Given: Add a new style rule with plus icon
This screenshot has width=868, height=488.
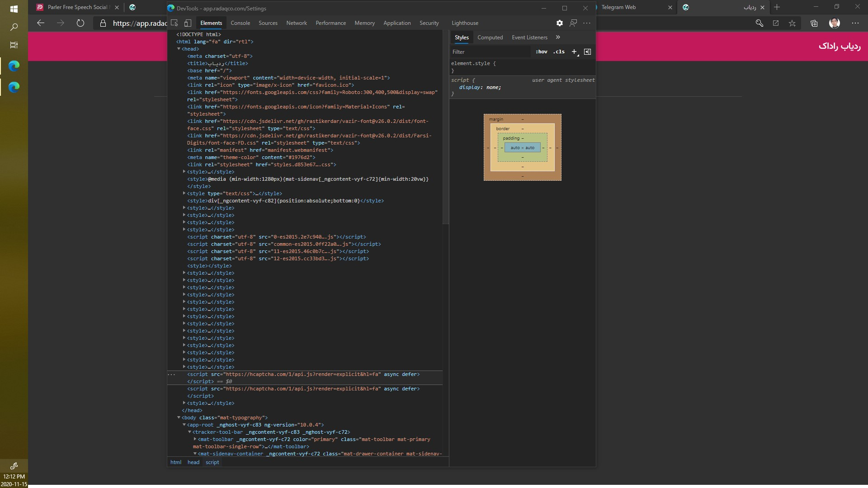Looking at the screenshot, I should tap(575, 52).
